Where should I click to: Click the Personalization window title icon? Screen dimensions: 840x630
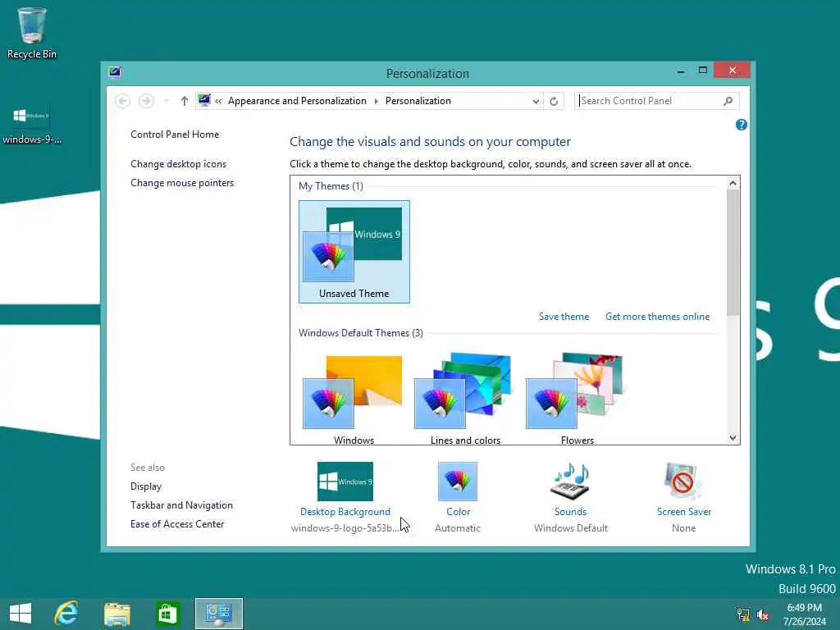coord(115,72)
